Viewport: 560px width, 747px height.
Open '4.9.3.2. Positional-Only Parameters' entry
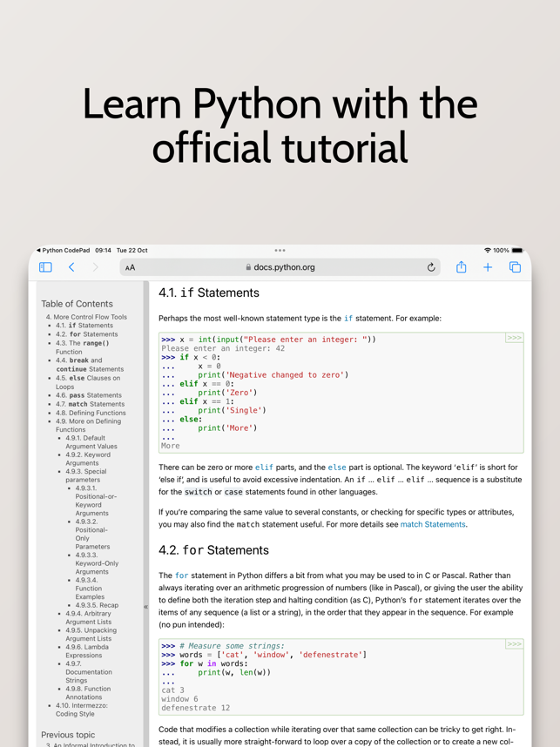92,534
